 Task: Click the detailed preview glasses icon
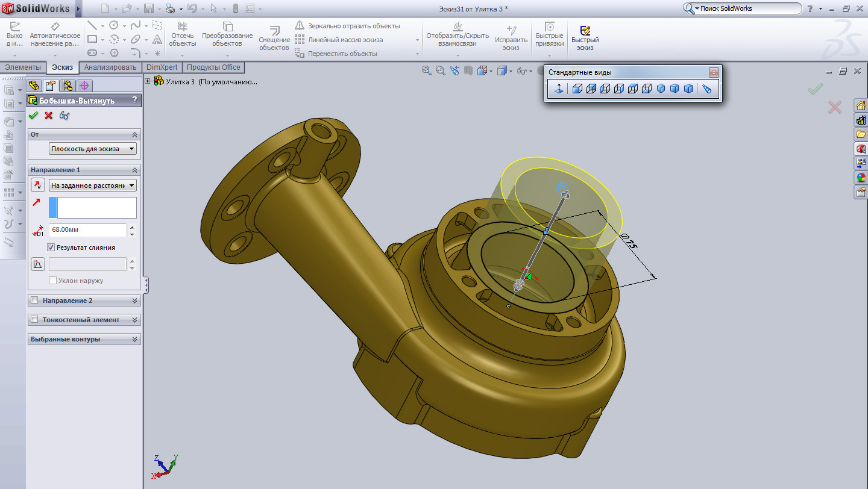point(64,115)
